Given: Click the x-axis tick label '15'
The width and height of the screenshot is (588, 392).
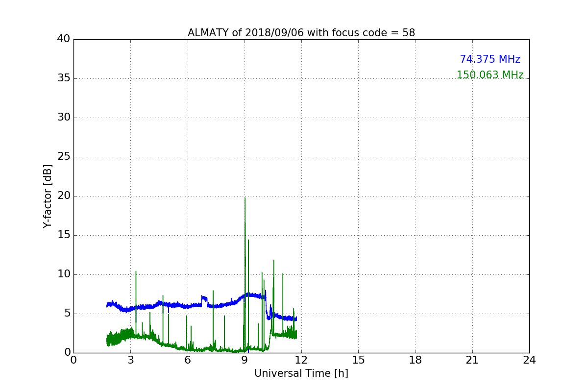Looking at the screenshot, I should [358, 360].
